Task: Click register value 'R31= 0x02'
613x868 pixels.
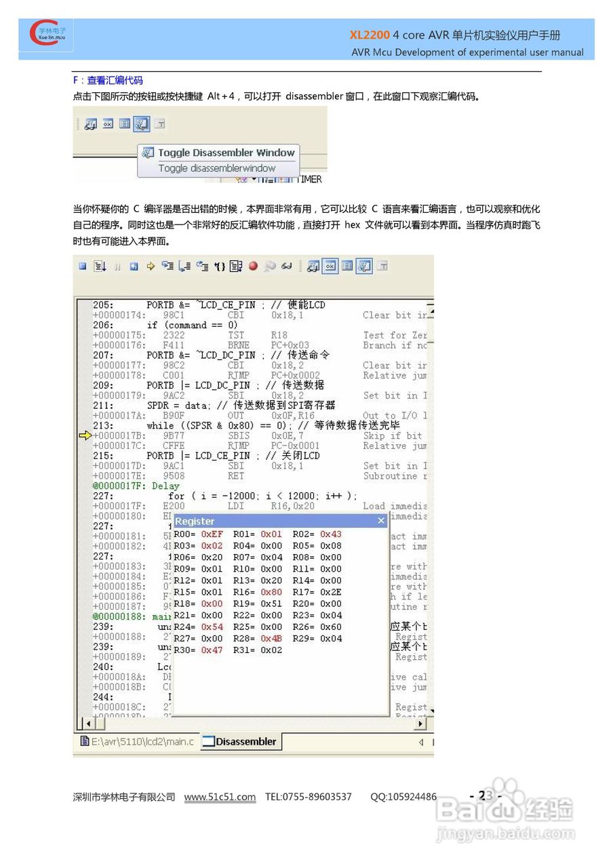Action: click(258, 650)
